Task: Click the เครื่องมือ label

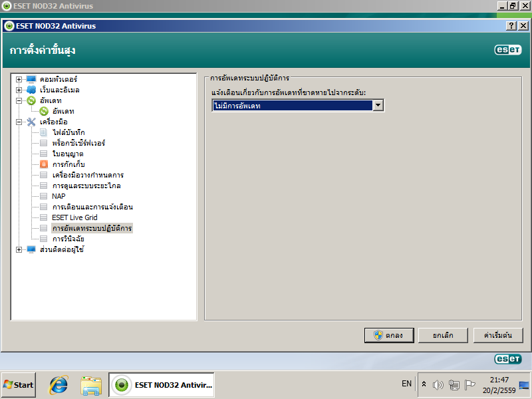Action: click(54, 122)
